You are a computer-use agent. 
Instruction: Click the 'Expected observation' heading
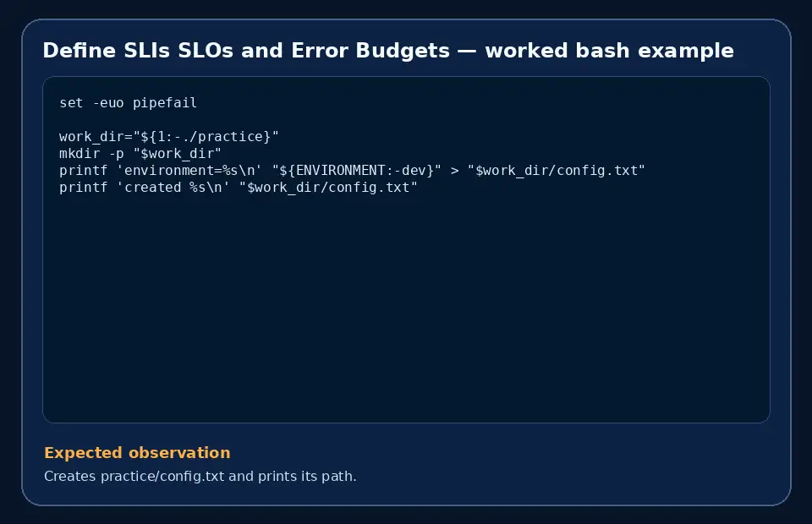click(x=137, y=453)
